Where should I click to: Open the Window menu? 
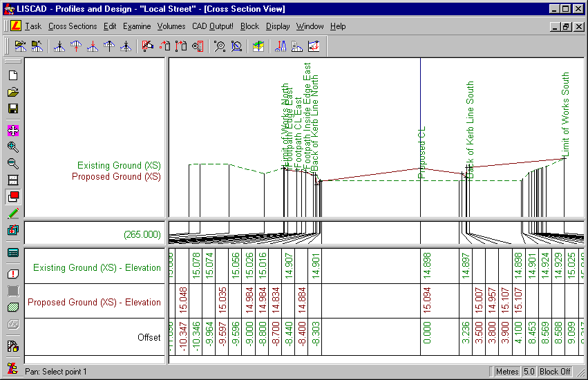click(x=310, y=26)
